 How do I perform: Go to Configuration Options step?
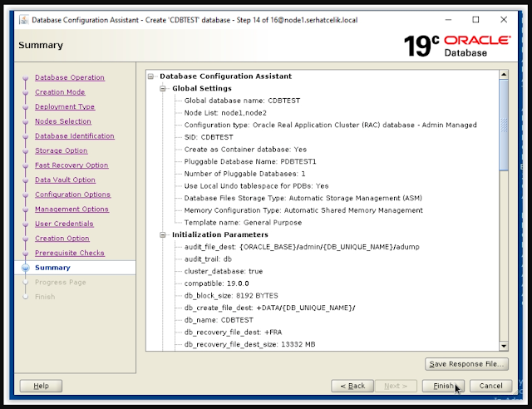click(73, 195)
